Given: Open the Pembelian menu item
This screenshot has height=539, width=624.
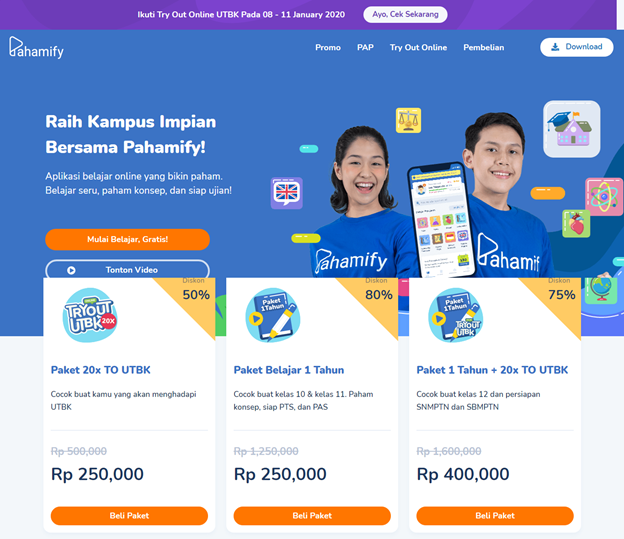Looking at the screenshot, I should tap(484, 47).
